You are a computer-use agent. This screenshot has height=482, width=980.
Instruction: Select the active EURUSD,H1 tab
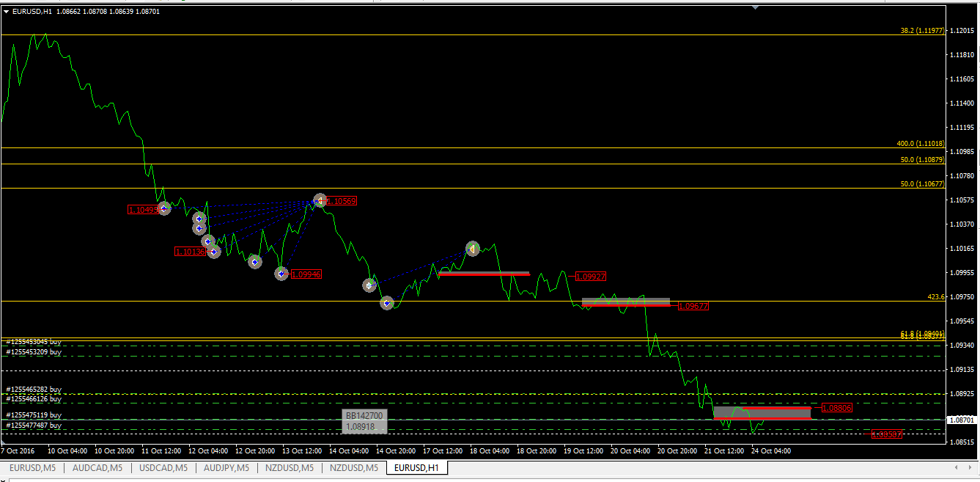(416, 468)
